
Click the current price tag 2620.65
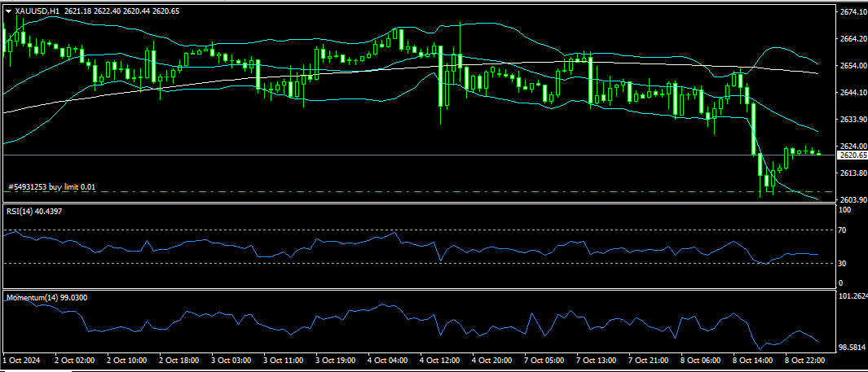852,155
